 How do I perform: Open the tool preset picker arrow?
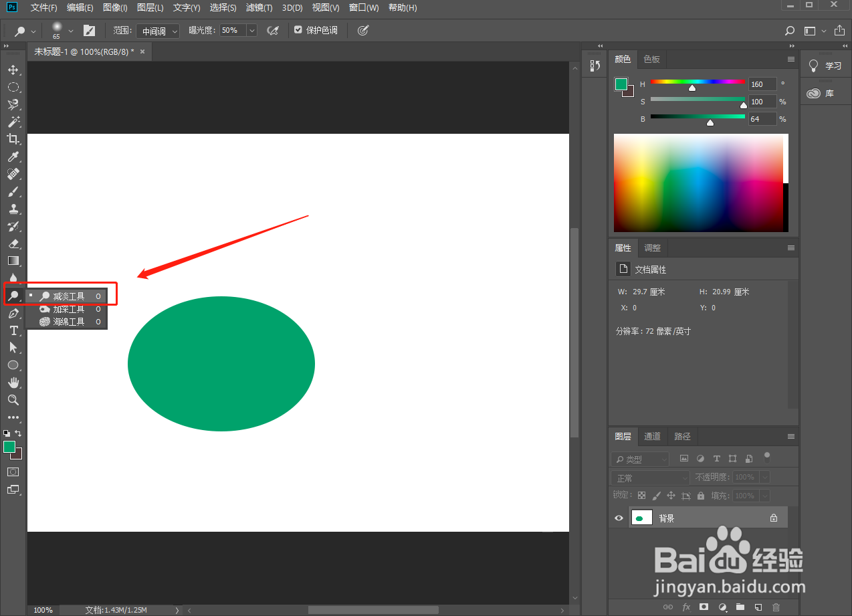pyautogui.click(x=33, y=31)
